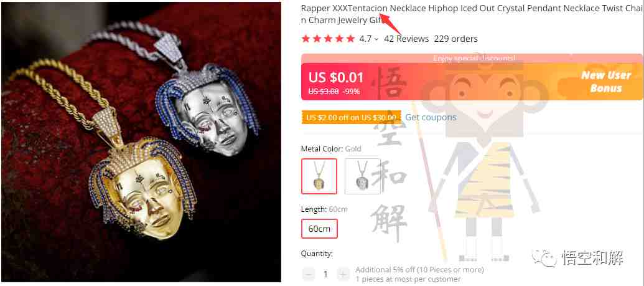
Task: Expand the 4.7 rating dropdown chevron
Action: tap(376, 39)
